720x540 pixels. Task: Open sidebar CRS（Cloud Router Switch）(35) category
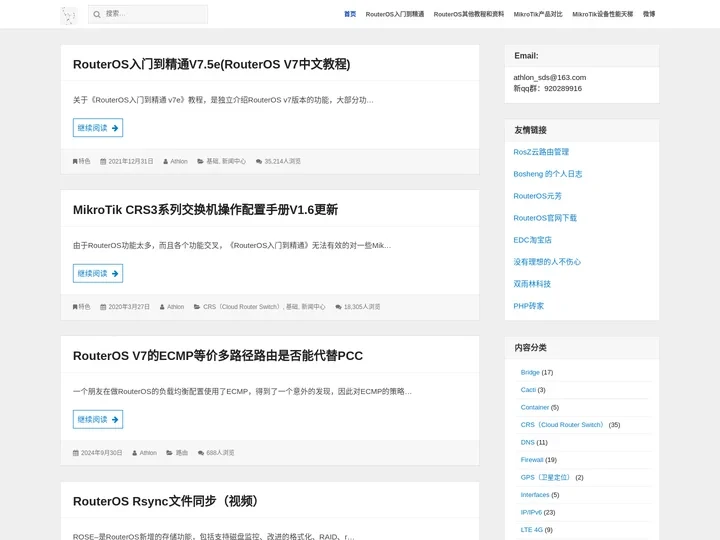562,425
